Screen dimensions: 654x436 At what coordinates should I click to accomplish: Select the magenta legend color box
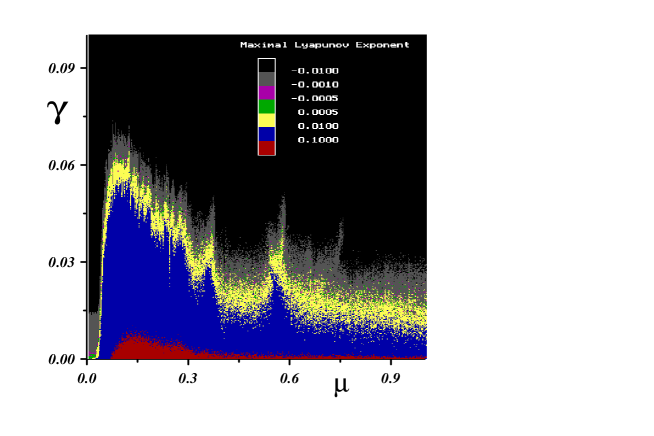(x=266, y=92)
